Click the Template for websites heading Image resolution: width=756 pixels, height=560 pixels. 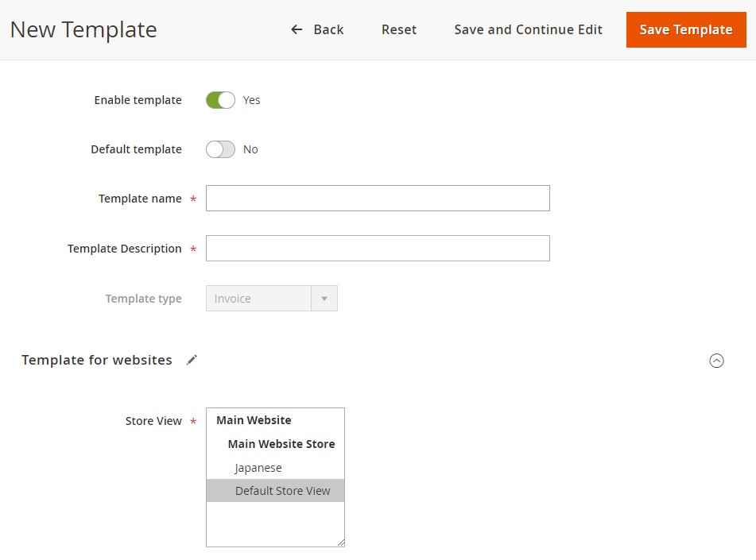[x=97, y=360]
